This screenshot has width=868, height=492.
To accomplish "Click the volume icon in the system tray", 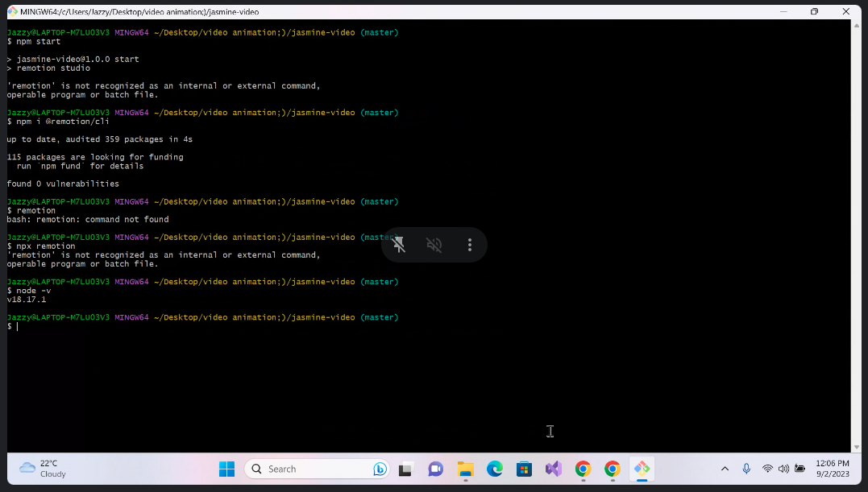I will (783, 469).
